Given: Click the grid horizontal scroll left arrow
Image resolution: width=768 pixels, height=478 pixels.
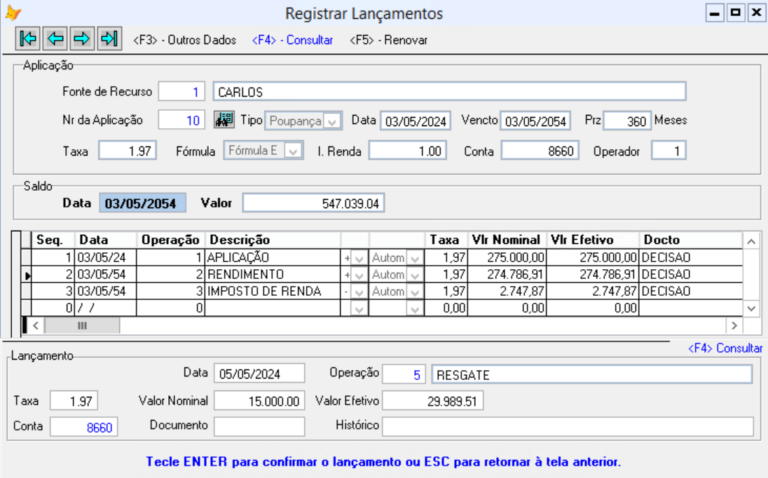Looking at the screenshot, I should tap(35, 325).
